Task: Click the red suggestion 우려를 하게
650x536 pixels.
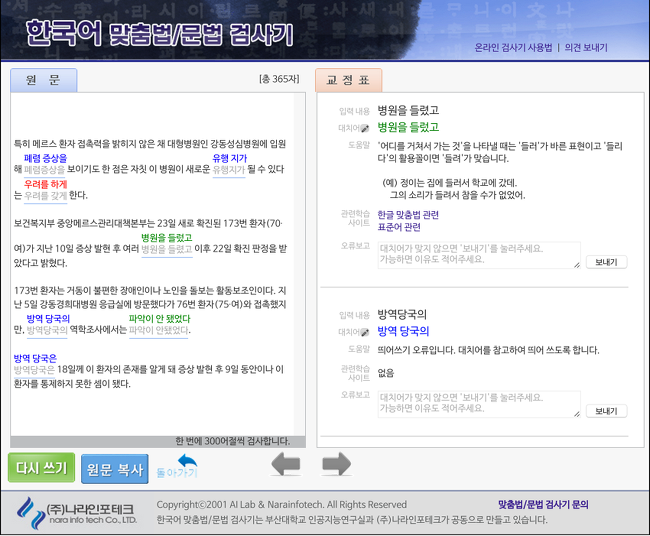Action: click(x=46, y=184)
